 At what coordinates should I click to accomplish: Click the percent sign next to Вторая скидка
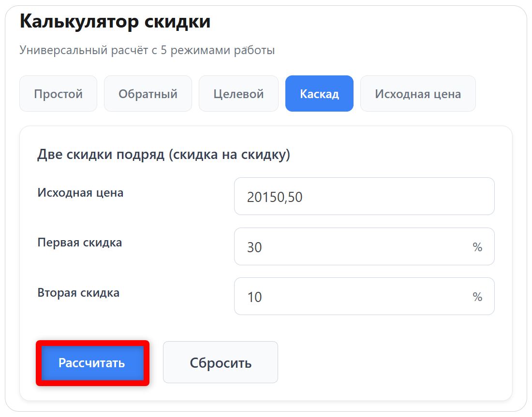[x=478, y=296]
